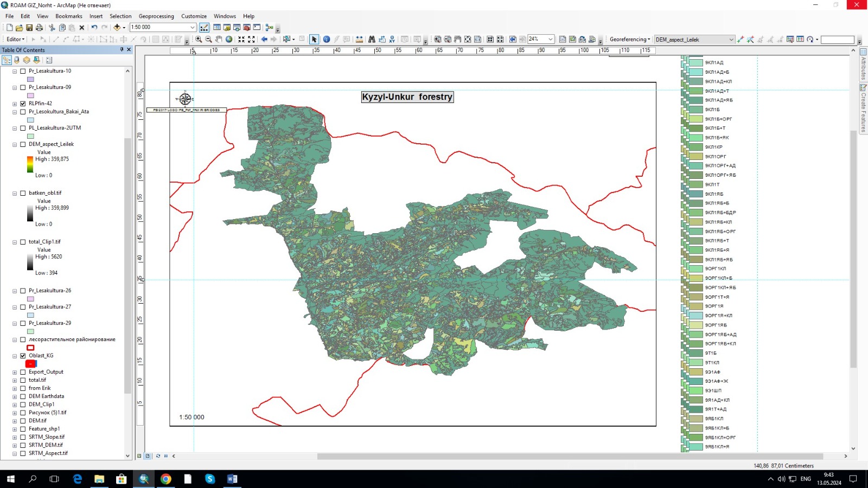Open the map scale 1:50 000 dropdown

192,27
